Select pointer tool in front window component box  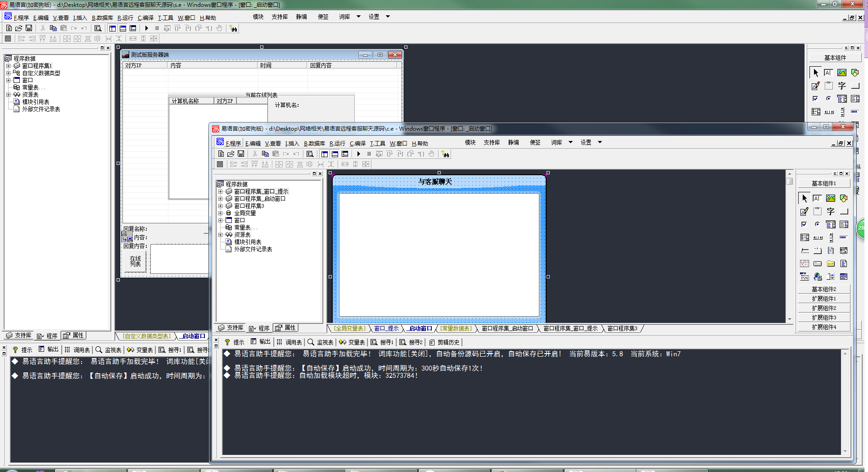pos(804,198)
